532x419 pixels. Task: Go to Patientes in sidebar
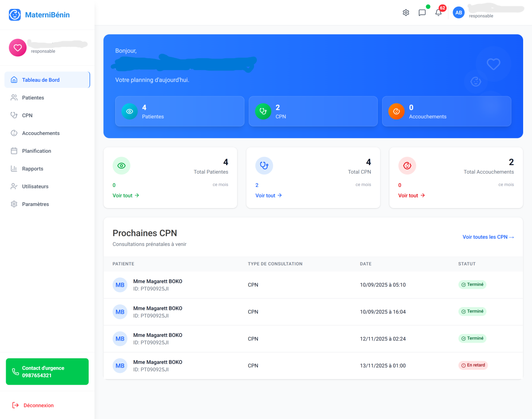(33, 98)
